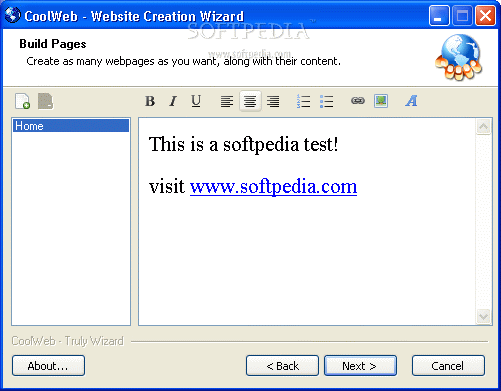Viewport: 501px width, 391px height.
Task: Insert an image with the picture icon
Action: click(x=381, y=101)
